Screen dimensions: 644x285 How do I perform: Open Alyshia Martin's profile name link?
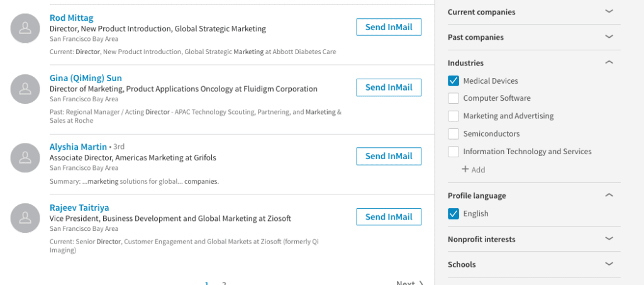pyautogui.click(x=78, y=147)
